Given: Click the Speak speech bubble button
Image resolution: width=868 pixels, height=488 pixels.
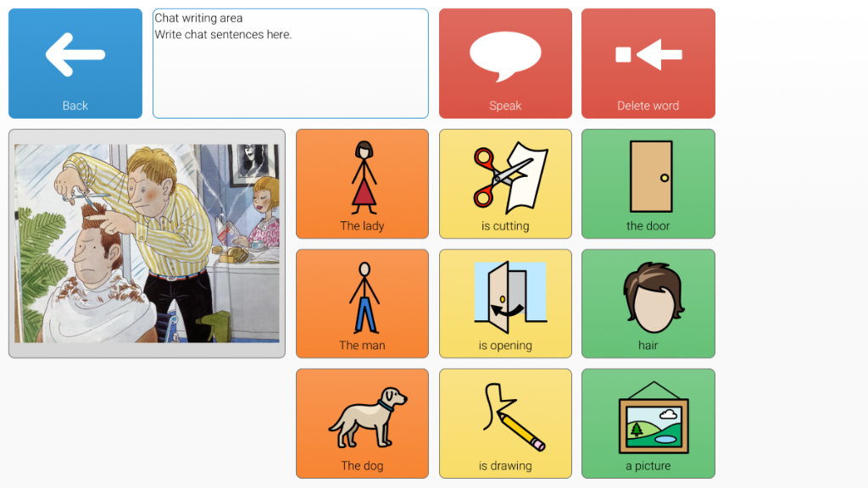Looking at the screenshot, I should 505,63.
